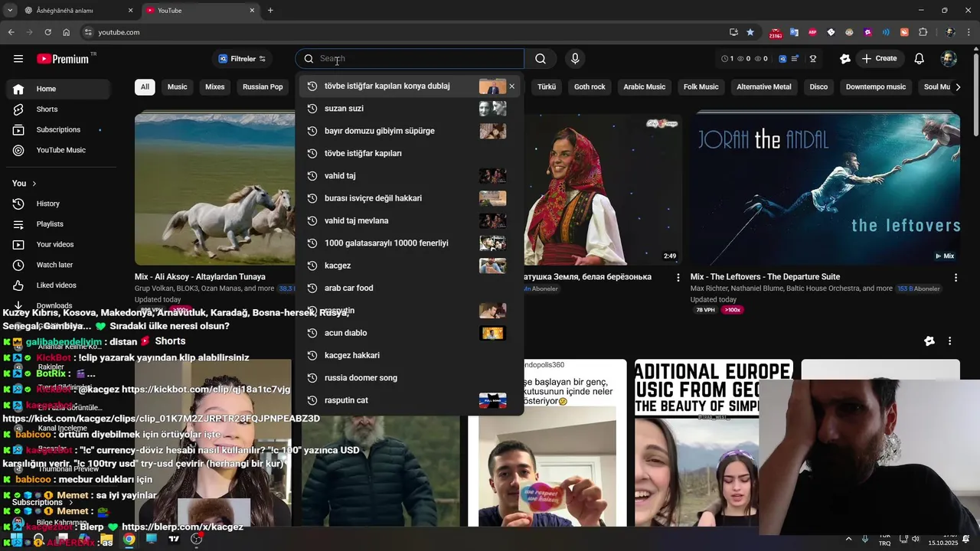Image resolution: width=980 pixels, height=551 pixels.
Task: Open Your videos in the sidebar
Action: pyautogui.click(x=60, y=245)
